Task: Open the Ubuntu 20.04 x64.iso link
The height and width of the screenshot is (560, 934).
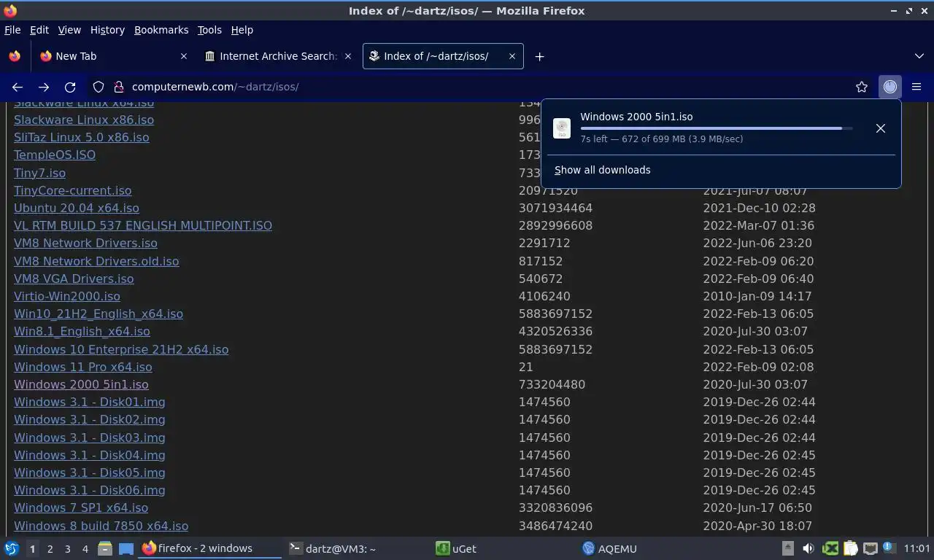Action: click(x=77, y=208)
